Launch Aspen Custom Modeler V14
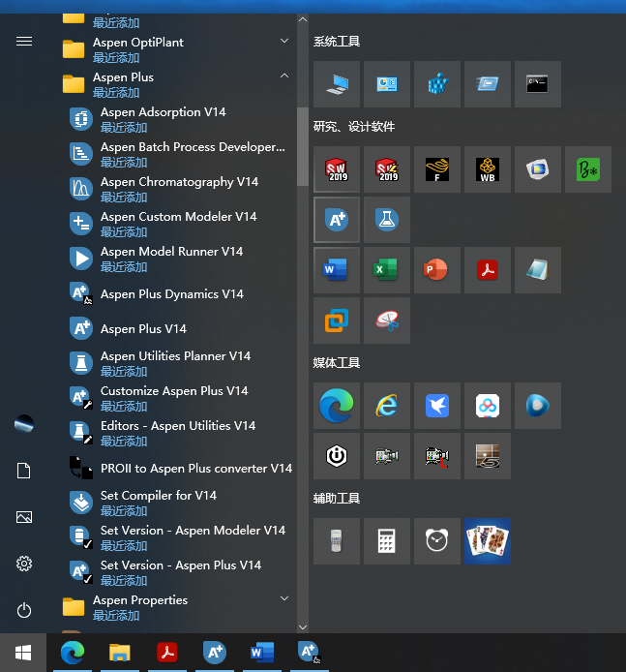626x672 pixels. pos(178,224)
